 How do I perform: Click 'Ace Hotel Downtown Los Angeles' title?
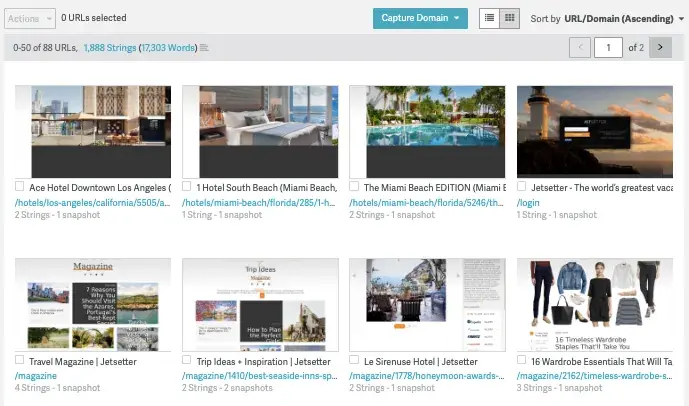click(x=100, y=188)
